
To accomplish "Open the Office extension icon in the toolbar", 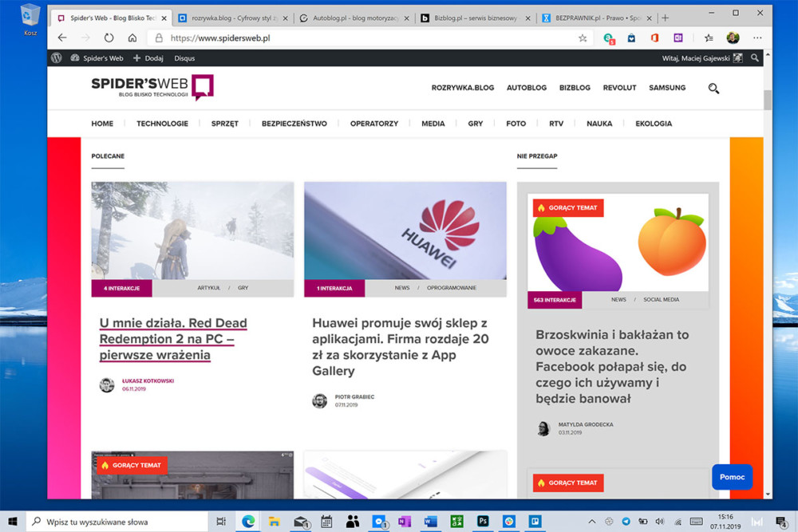I will pyautogui.click(x=654, y=38).
